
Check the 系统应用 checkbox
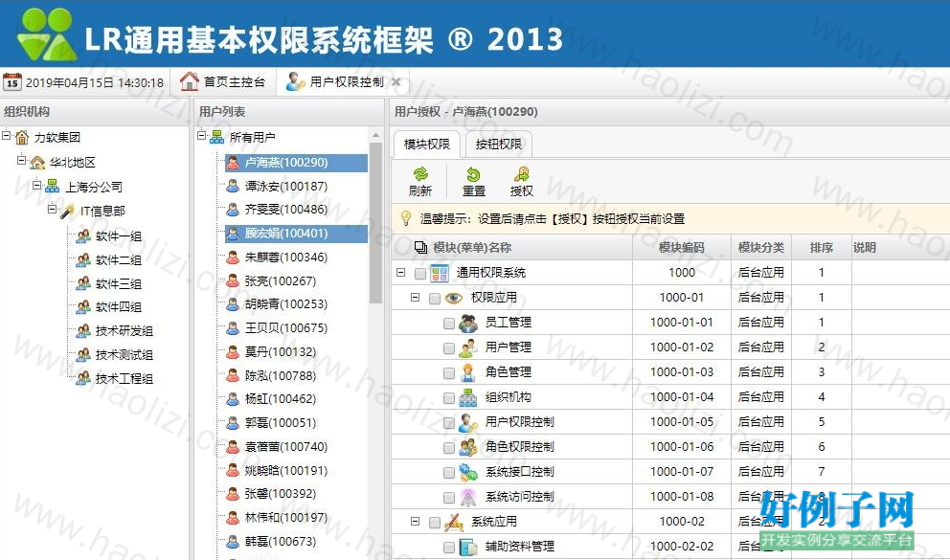coord(435,522)
